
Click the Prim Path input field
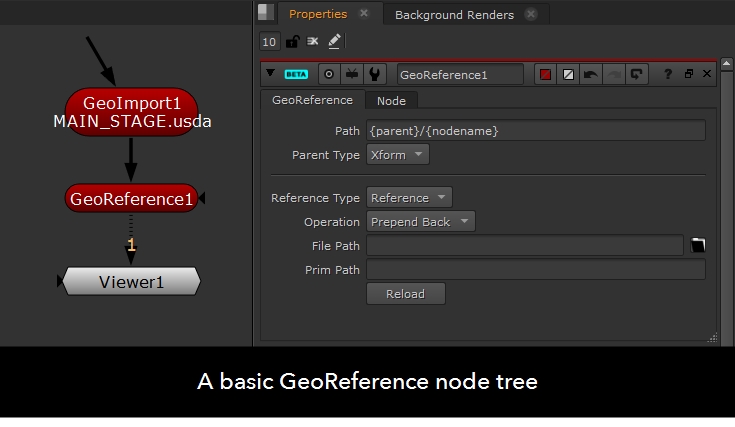point(535,270)
